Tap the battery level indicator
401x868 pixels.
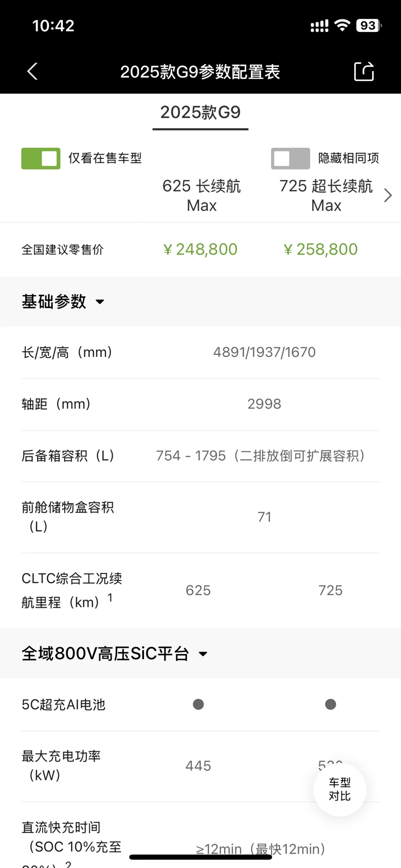[x=368, y=25]
